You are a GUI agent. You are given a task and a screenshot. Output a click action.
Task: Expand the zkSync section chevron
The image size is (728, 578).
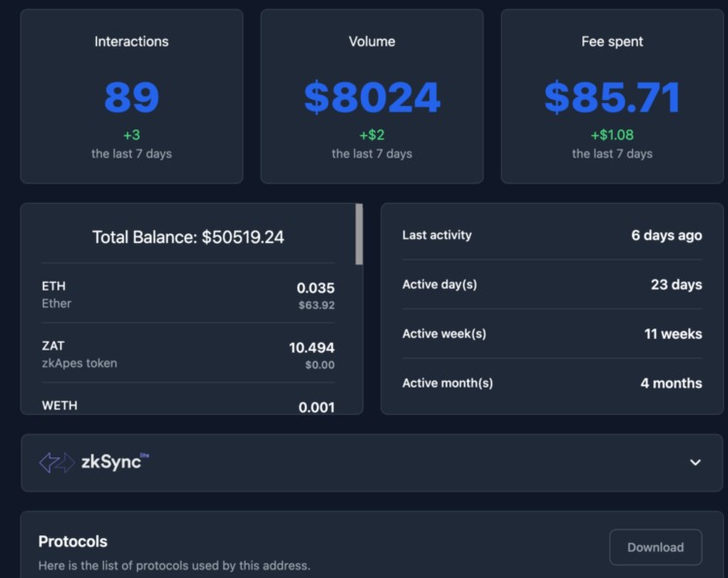tap(695, 462)
